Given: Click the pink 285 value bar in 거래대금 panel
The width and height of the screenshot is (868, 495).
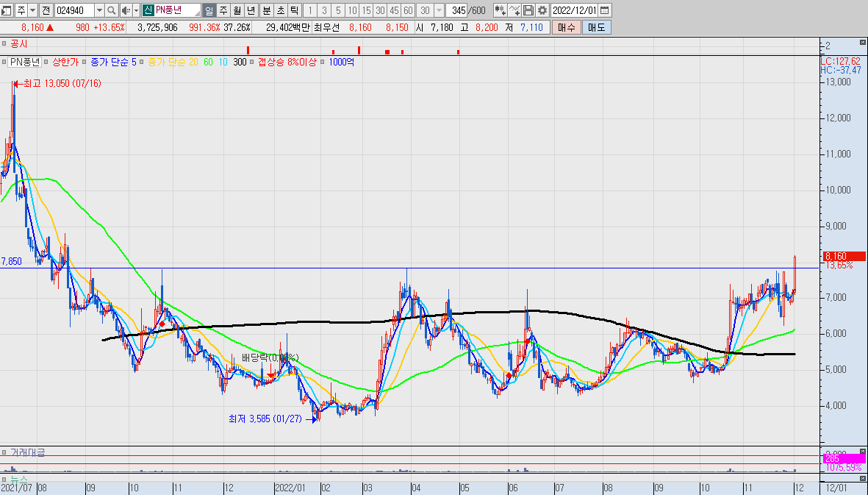Looking at the screenshot, I should (844, 458).
